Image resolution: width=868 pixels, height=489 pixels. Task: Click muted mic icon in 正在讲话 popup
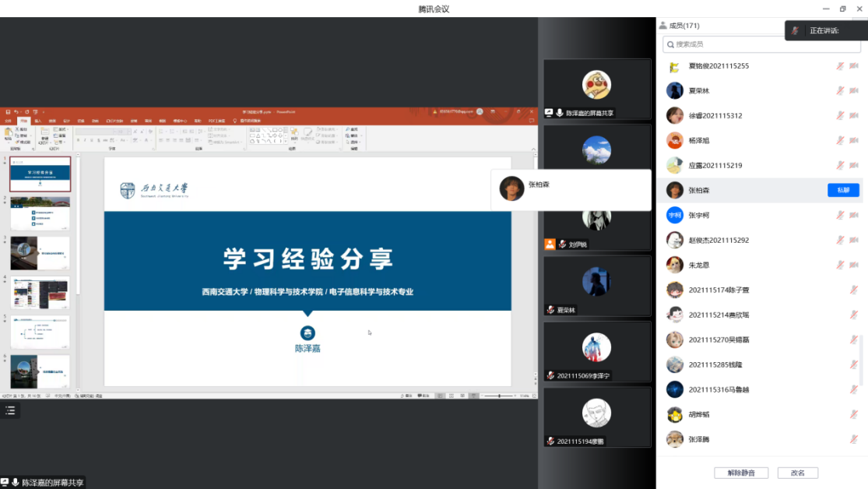[795, 31]
